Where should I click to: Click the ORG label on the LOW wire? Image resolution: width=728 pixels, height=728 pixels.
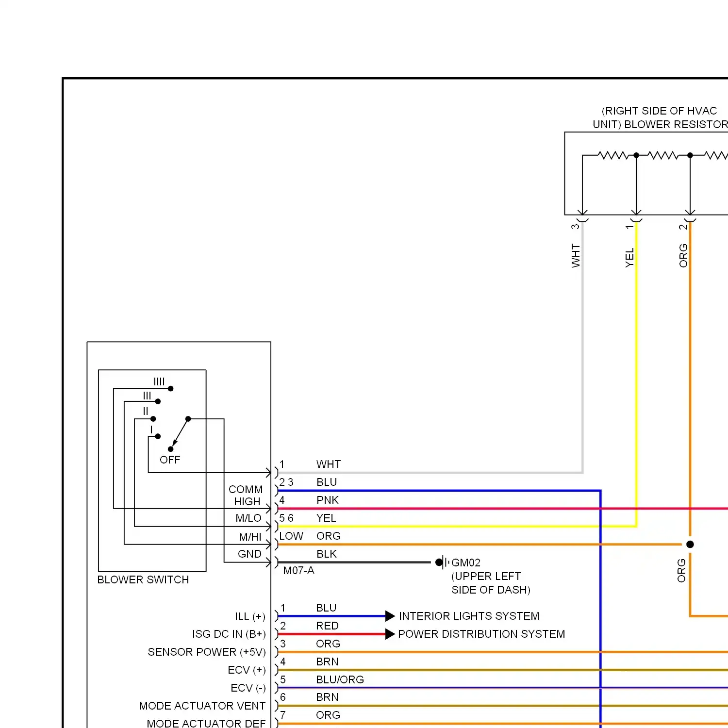pyautogui.click(x=329, y=536)
